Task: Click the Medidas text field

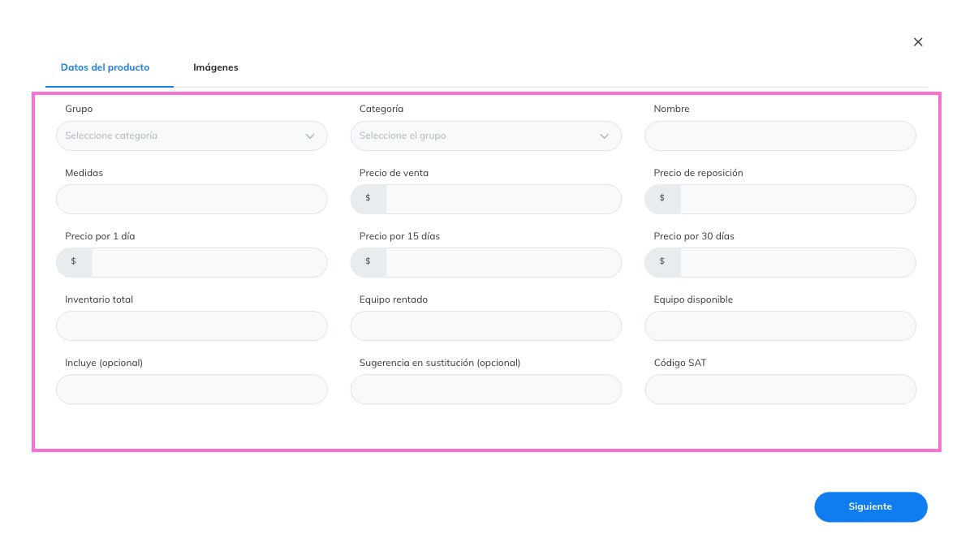Action: (192, 199)
